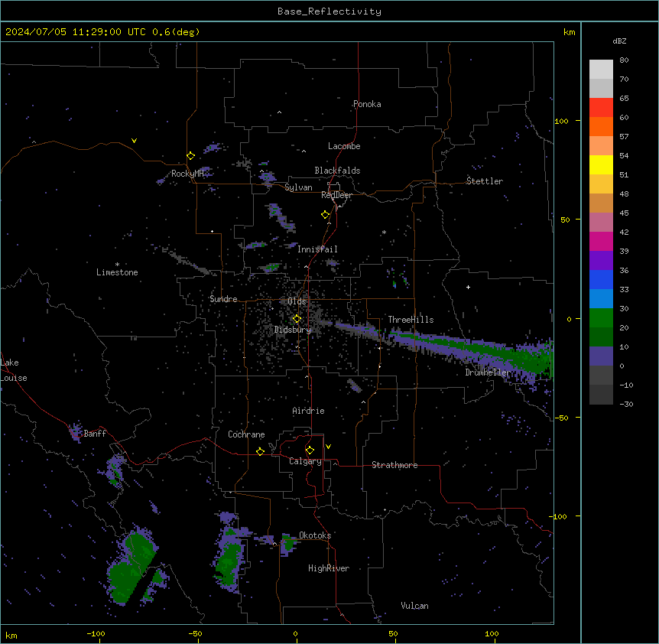Click the Didsbury city label
The height and width of the screenshot is (644, 659).
pos(293,330)
